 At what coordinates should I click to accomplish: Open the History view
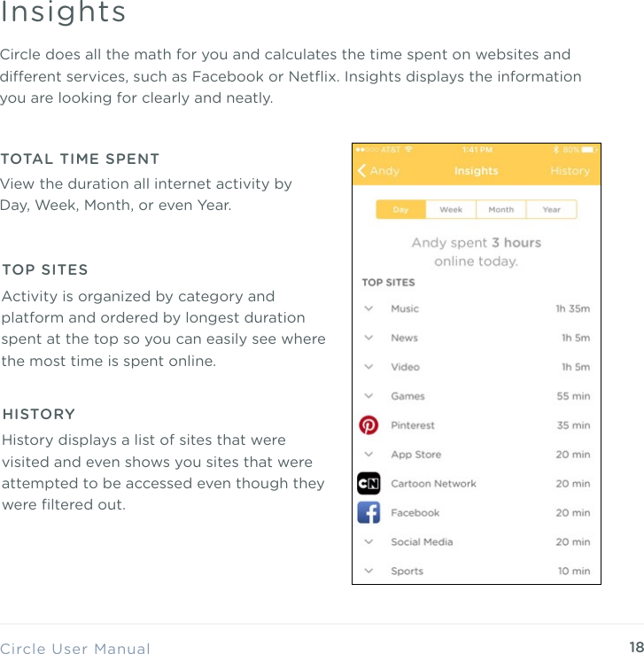570,171
